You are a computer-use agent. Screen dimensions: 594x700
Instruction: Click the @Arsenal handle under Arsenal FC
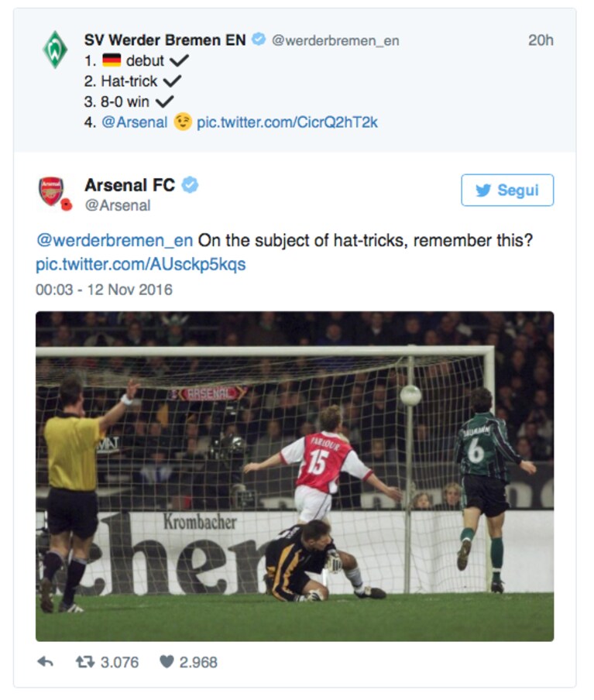click(x=118, y=205)
